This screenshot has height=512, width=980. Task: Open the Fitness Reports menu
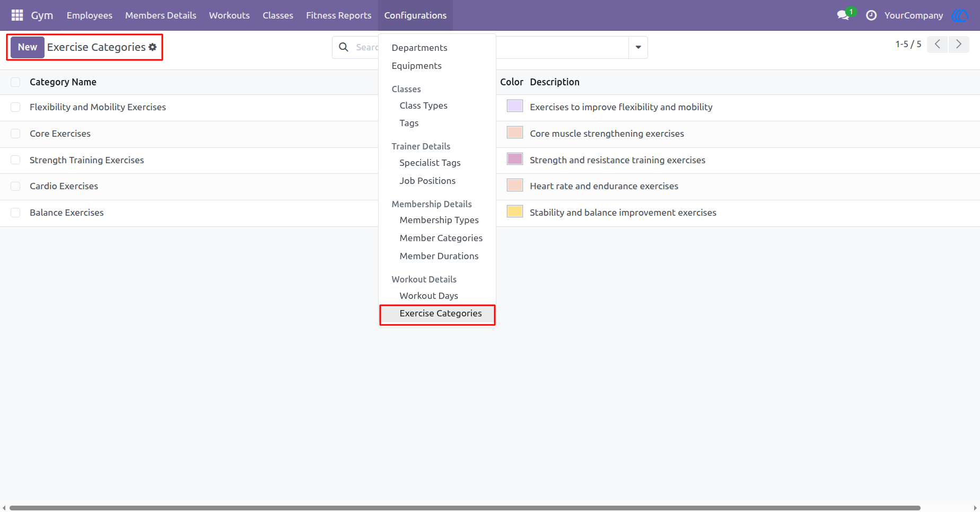point(339,15)
